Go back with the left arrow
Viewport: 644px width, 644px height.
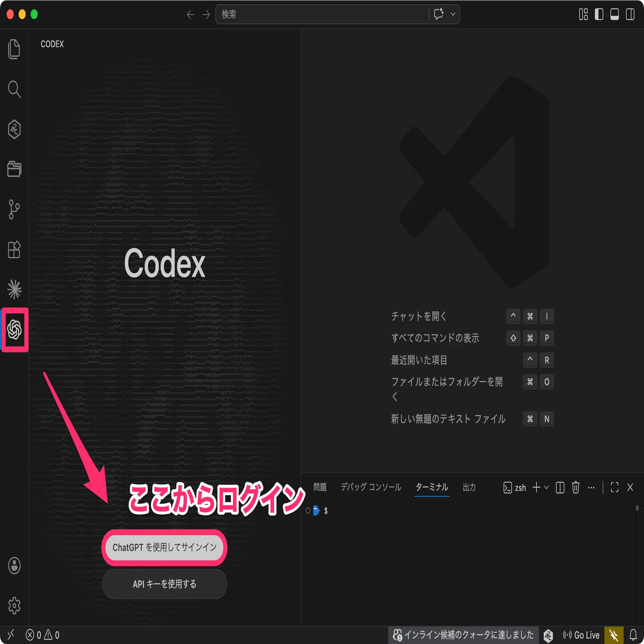(191, 15)
